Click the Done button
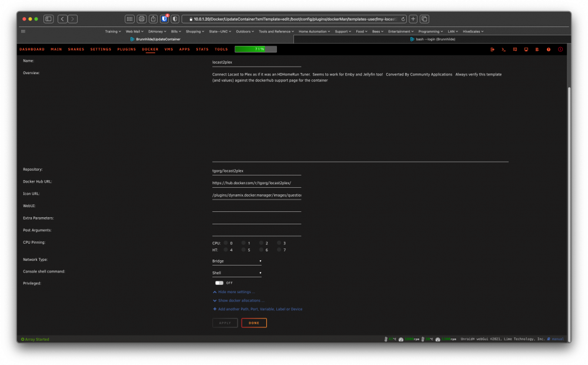The width and height of the screenshot is (588, 365). point(254,323)
